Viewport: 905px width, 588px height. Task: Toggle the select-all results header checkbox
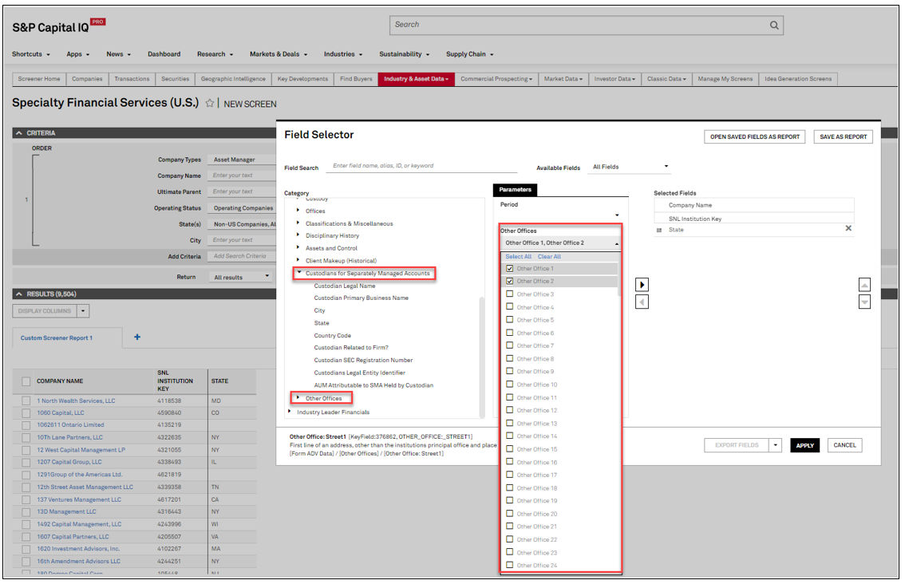coord(26,381)
